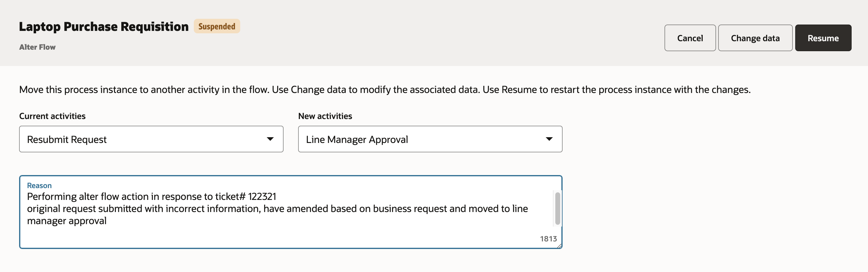Select the Resubmit Request combo box
The height and width of the screenshot is (272, 868).
click(142, 139)
